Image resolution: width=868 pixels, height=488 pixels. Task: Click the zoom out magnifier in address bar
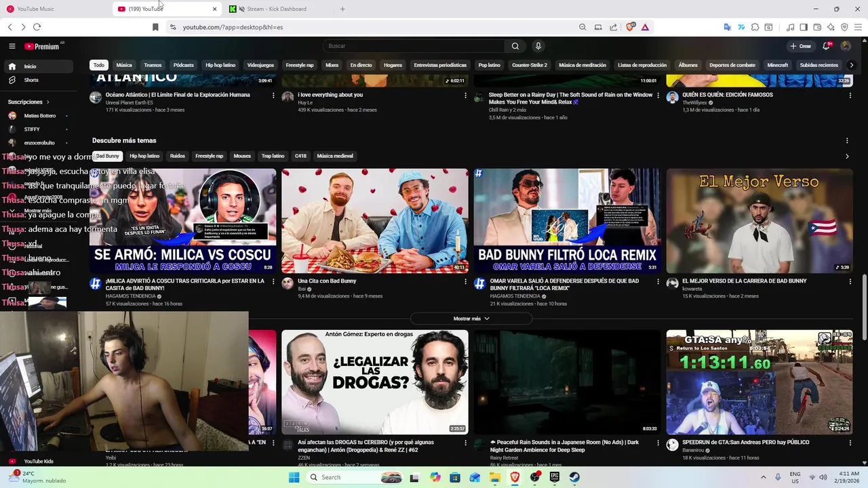[583, 27]
